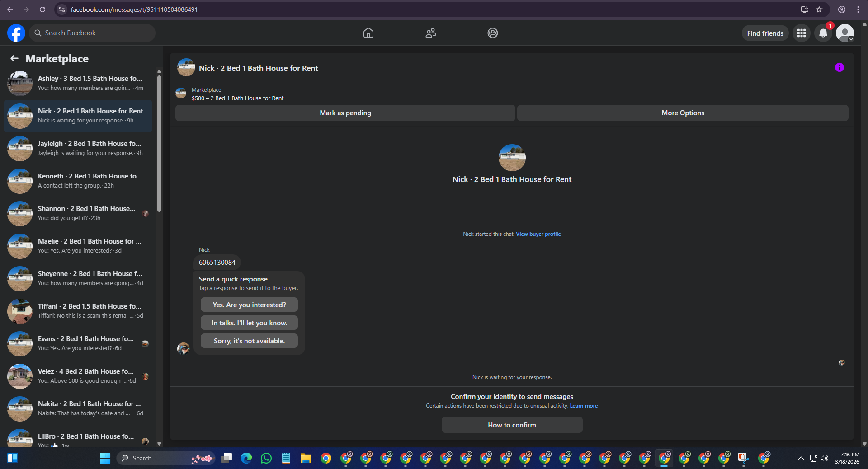Open the Jayleigh conversation

point(78,148)
